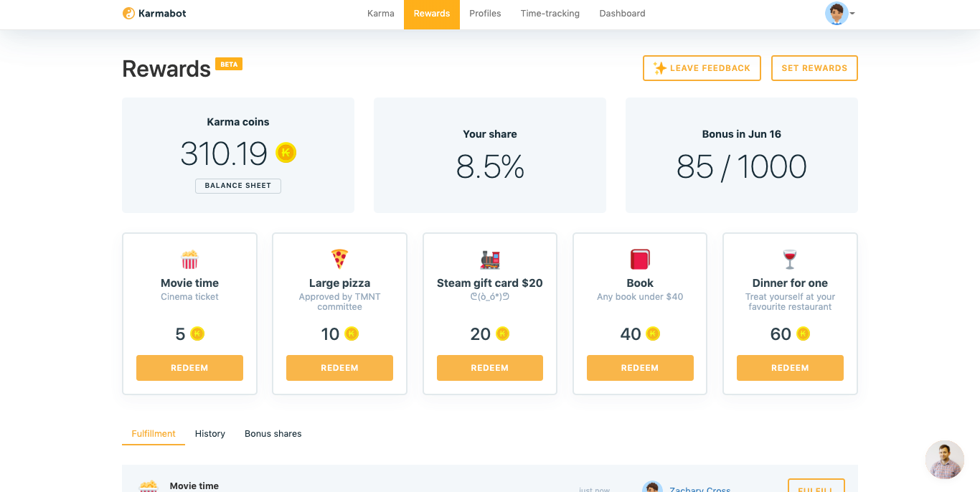Screen dimensions: 980x492
Task: Click the coin icon next to price 40
Action: pyautogui.click(x=653, y=333)
